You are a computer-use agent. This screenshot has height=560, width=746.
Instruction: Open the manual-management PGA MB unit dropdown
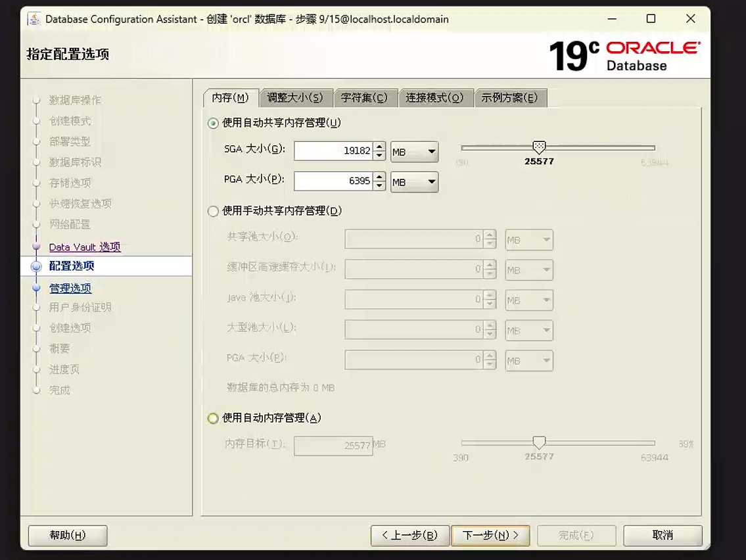click(x=529, y=361)
